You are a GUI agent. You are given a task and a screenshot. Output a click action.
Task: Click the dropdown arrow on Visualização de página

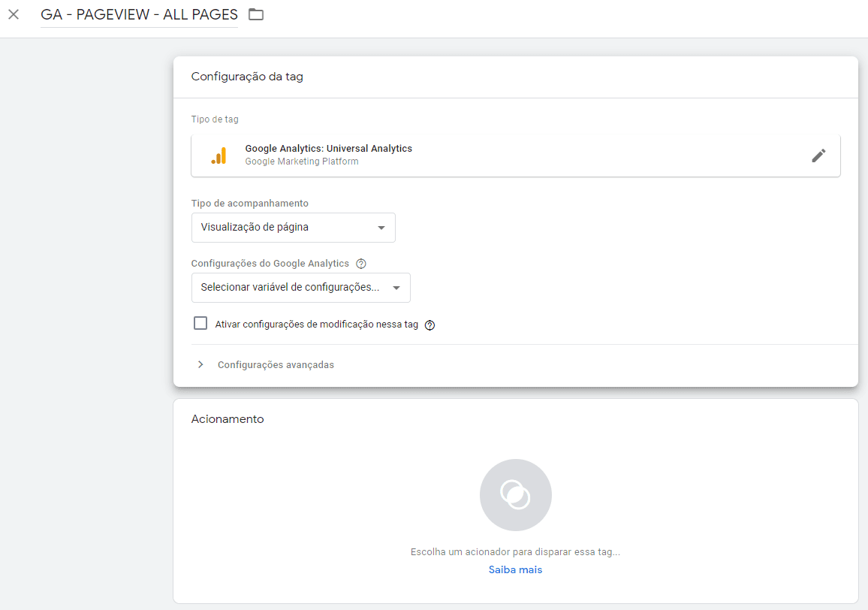pos(383,228)
